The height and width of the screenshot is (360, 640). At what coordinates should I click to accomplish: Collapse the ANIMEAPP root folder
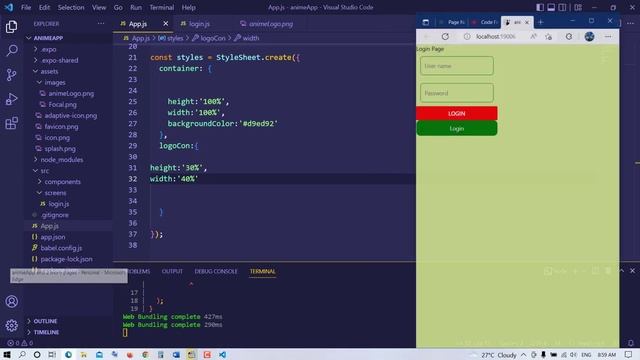pyautogui.click(x=48, y=38)
